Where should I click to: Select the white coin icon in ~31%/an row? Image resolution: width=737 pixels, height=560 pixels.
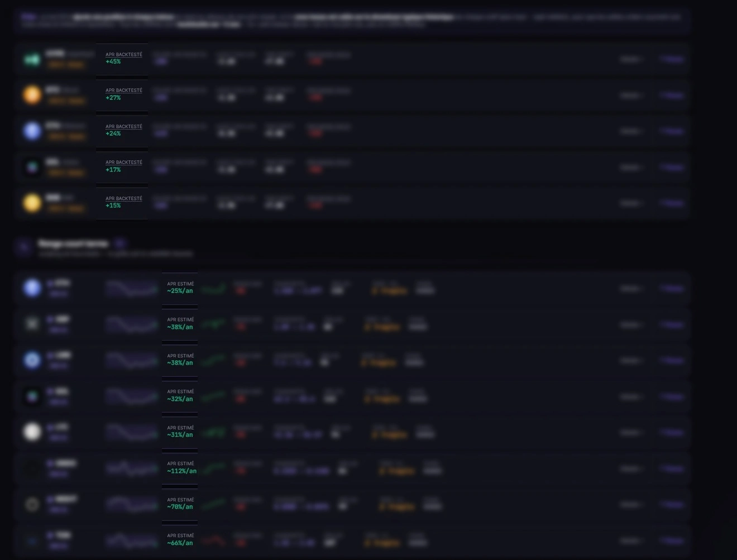pos(32,432)
